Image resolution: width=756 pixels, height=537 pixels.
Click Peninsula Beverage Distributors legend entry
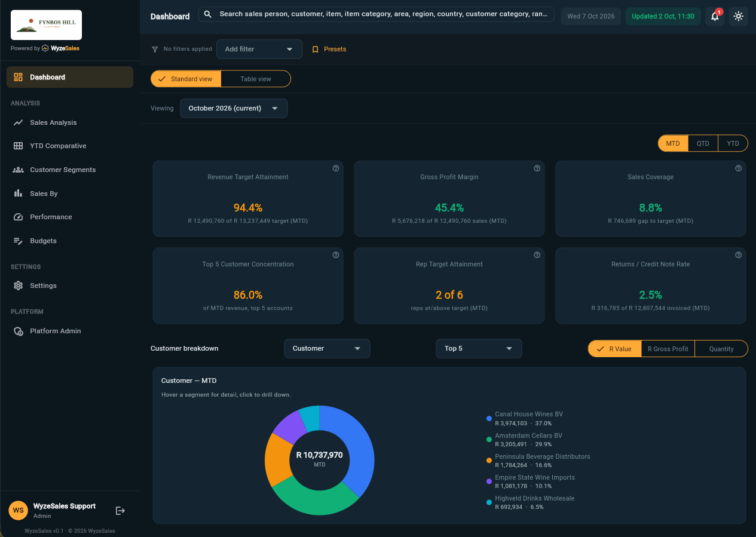click(x=538, y=461)
